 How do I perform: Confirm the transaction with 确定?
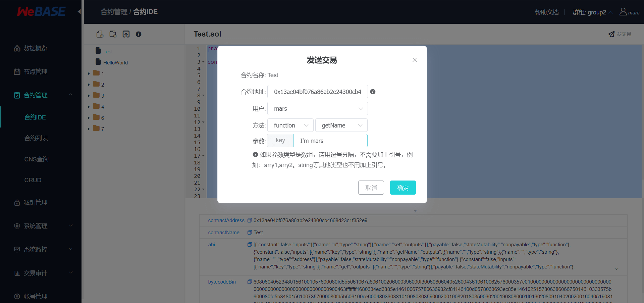[x=402, y=188]
